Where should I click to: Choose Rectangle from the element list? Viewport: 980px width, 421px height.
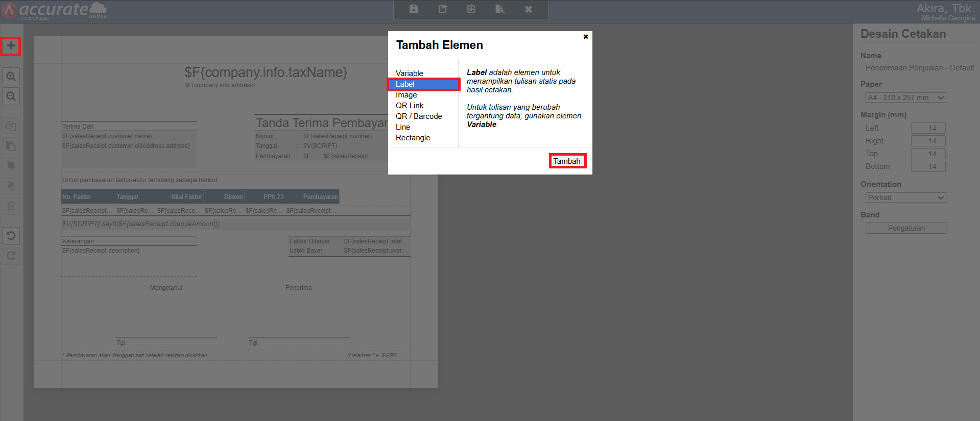[413, 138]
